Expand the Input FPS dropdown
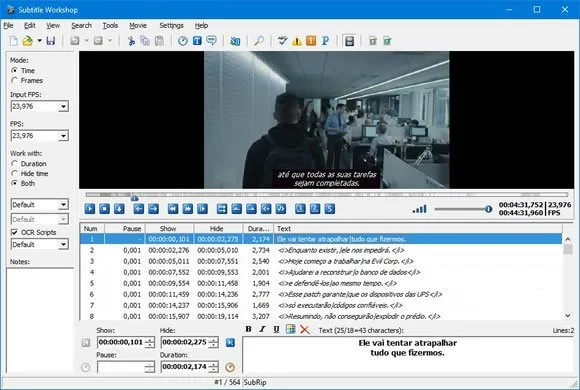 63,107
